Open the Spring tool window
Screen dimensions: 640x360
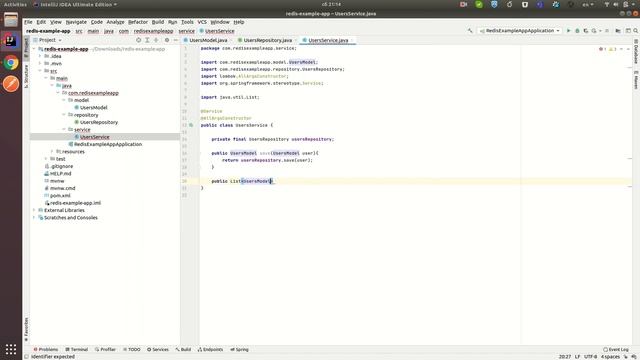coord(239,350)
